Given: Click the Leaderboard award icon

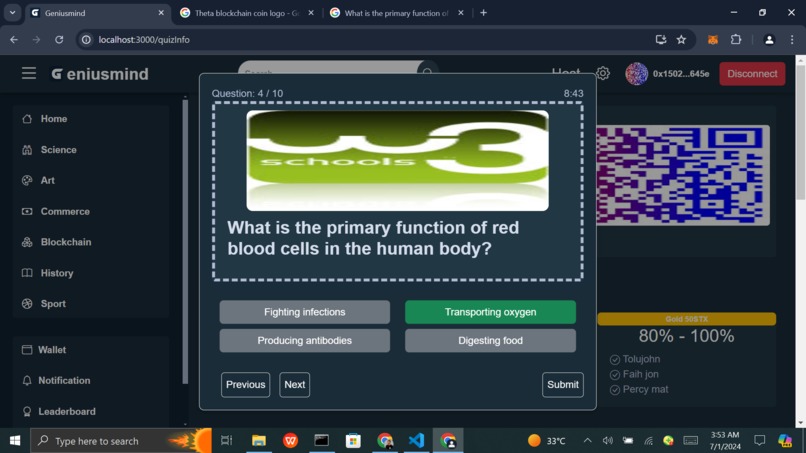Looking at the screenshot, I should click(x=27, y=411).
